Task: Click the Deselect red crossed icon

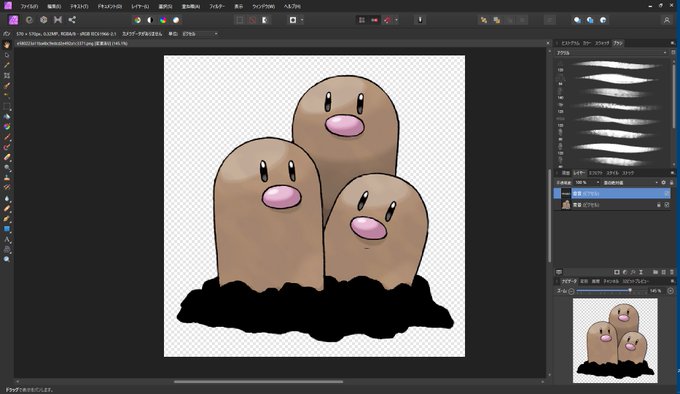Action: tap(252, 20)
